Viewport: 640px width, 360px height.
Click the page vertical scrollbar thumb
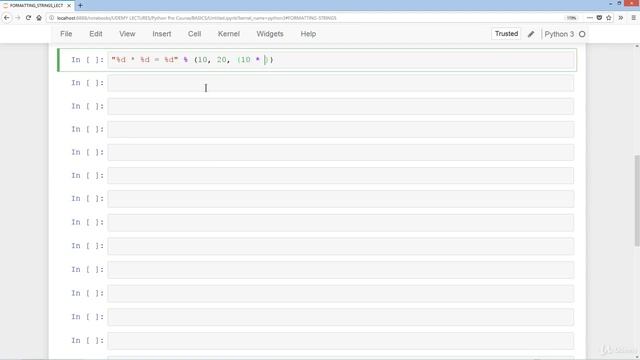[637, 200]
